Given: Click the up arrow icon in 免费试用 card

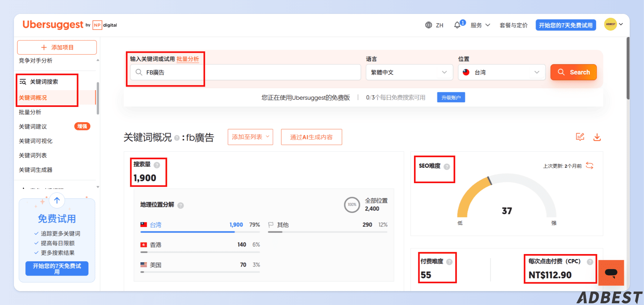Looking at the screenshot, I should click(57, 201).
